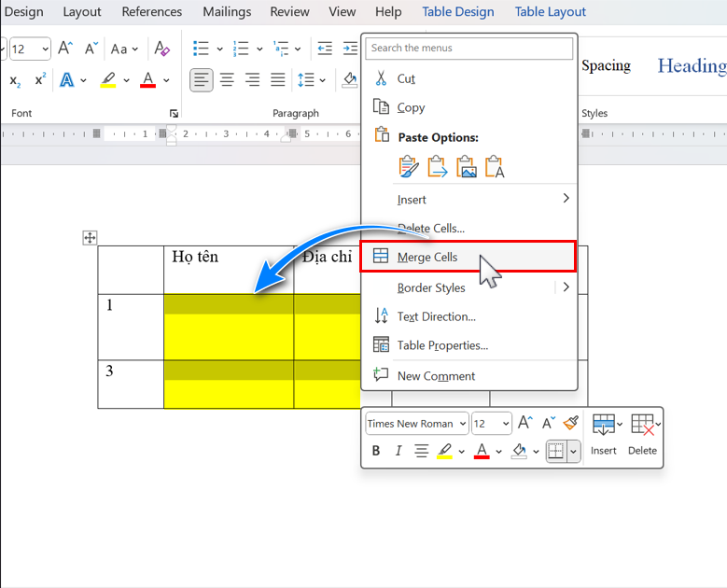Choose the Keep Source Formatting paste icon

(x=409, y=167)
